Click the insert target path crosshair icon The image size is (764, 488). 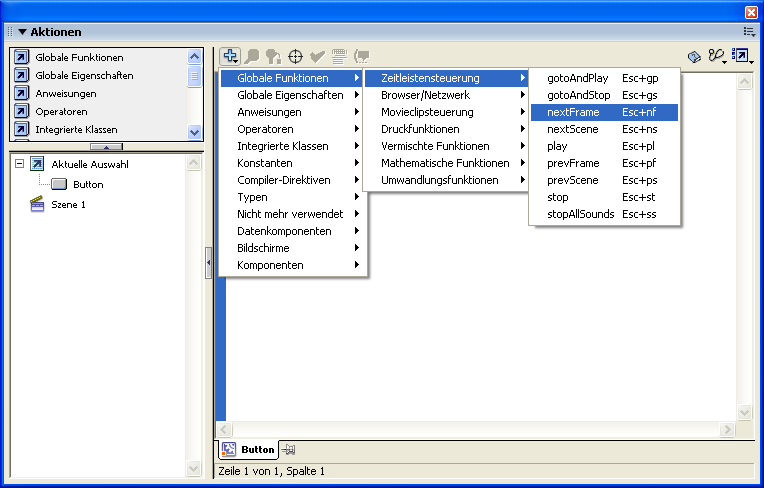(x=296, y=57)
